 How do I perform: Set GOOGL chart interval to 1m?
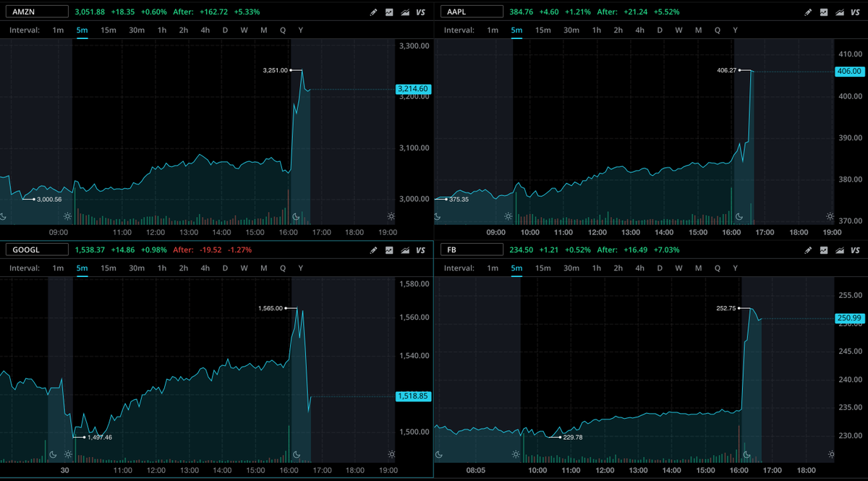[58, 268]
